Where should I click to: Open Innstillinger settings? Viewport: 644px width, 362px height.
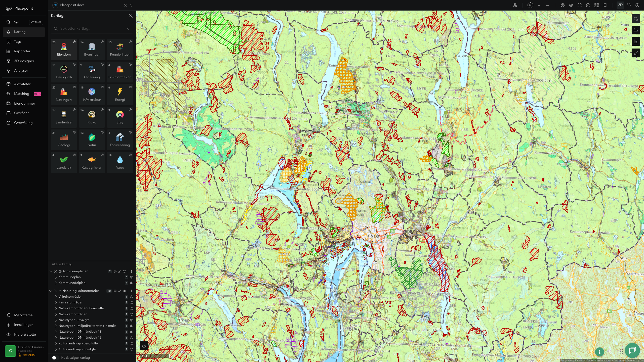pyautogui.click(x=24, y=325)
